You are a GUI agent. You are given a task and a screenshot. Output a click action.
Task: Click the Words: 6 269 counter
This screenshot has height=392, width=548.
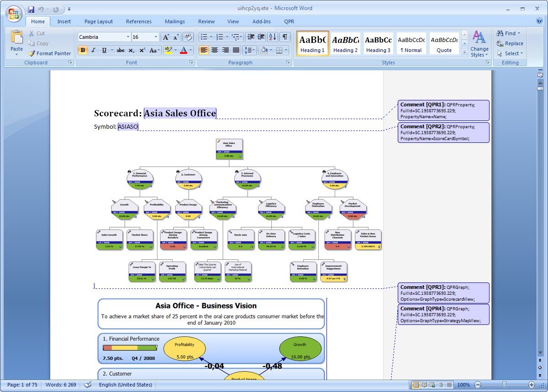tap(61, 385)
